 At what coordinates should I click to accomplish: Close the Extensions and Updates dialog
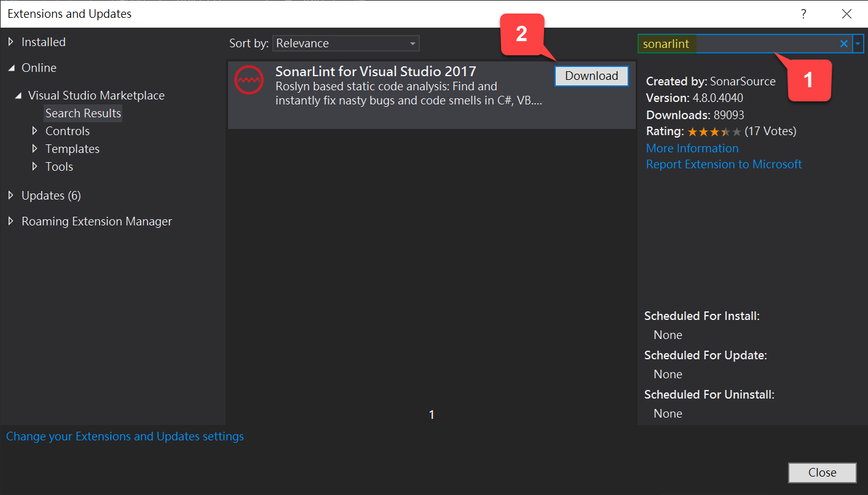click(822, 472)
